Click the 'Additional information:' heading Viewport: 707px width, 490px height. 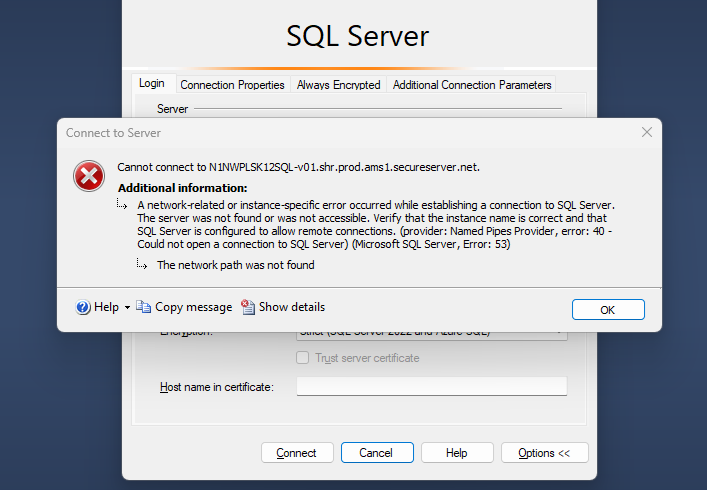pos(183,188)
